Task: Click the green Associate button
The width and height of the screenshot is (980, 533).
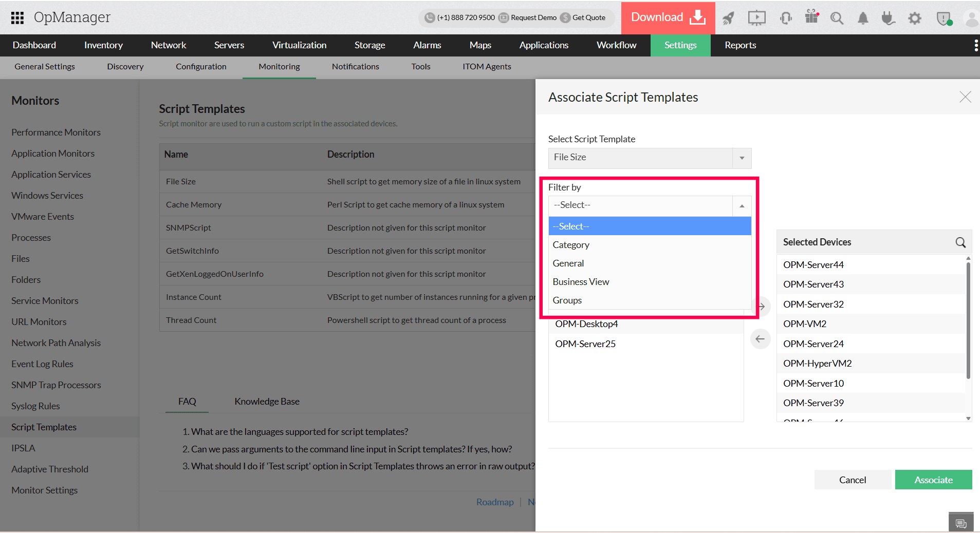Action: [933, 480]
